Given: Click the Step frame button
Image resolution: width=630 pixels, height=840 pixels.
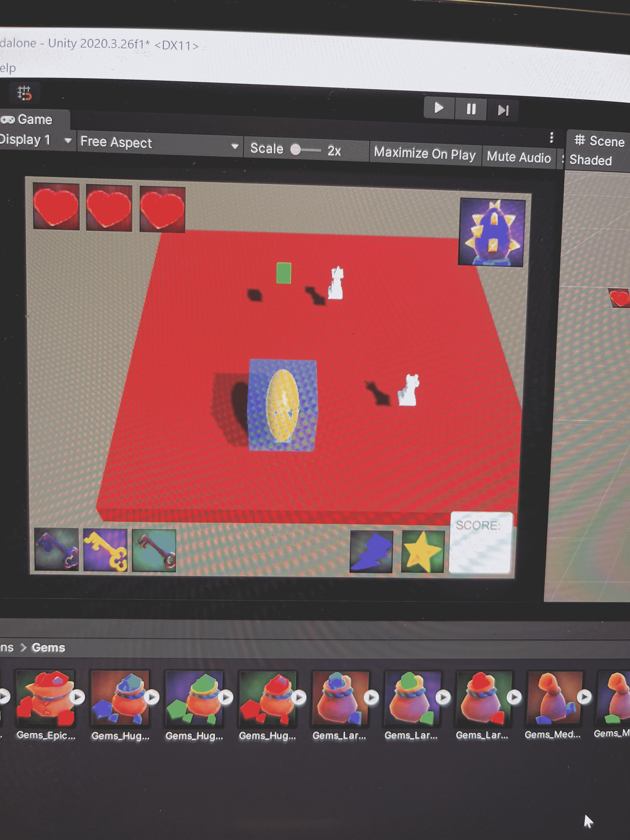Looking at the screenshot, I should 503,110.
